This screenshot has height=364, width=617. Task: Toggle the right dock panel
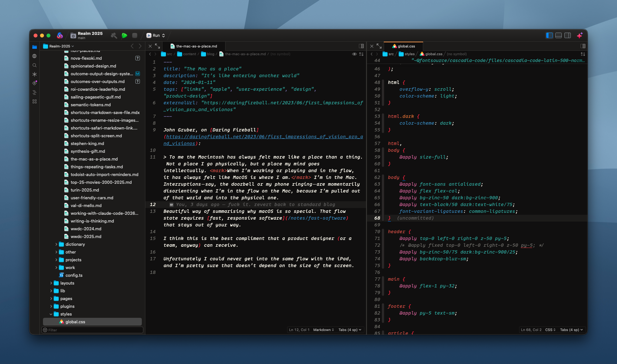(x=568, y=36)
